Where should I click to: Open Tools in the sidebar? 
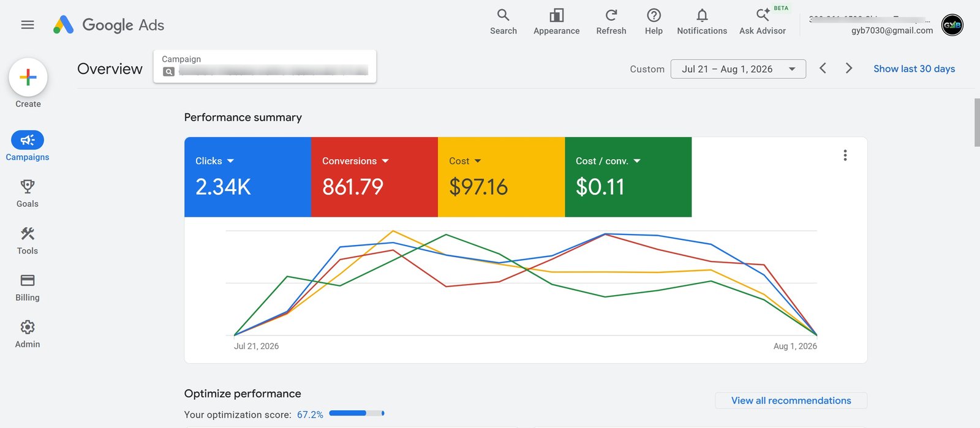(x=28, y=241)
